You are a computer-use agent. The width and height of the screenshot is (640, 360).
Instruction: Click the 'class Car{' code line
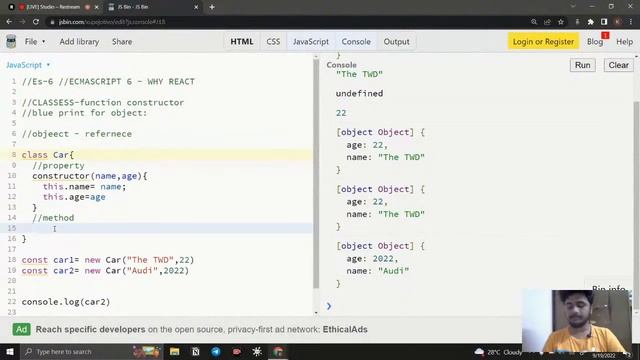(48, 155)
